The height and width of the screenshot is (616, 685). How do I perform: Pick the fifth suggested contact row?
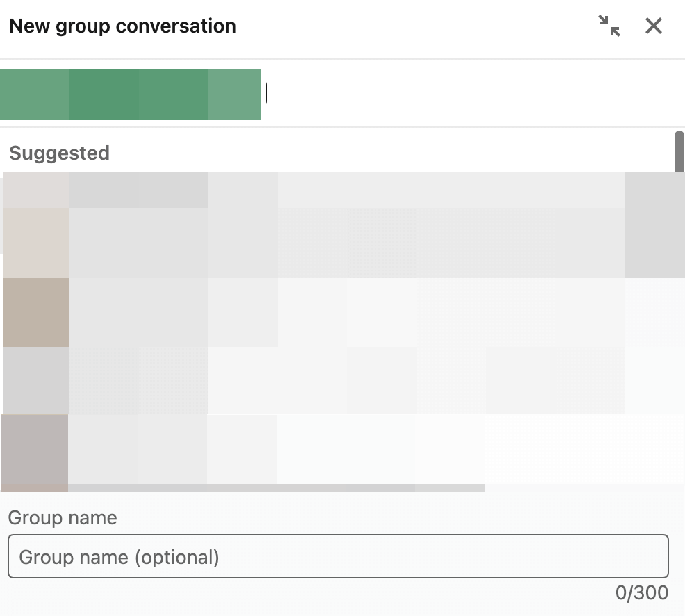click(x=343, y=452)
